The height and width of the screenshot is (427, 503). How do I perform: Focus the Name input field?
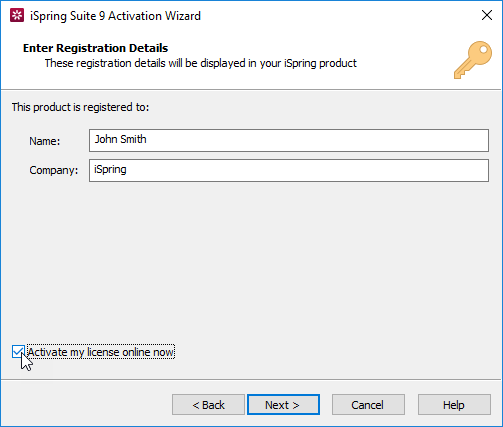pyautogui.click(x=289, y=140)
